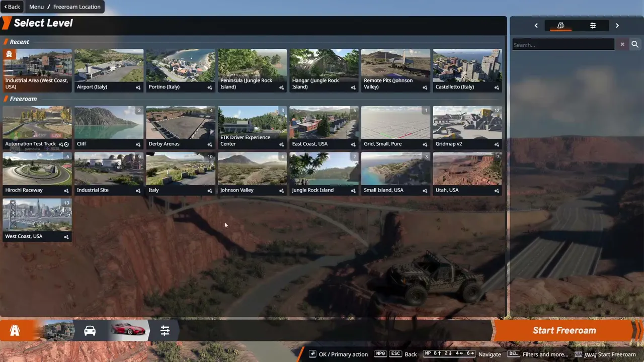Click the spawn points icon on Cliff
Viewport: 644px width, 362px height.
138,144
